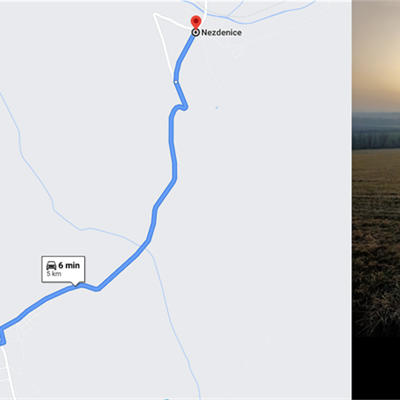Viewport: 400px width, 400px height.
Task: Click the red destination pin
Action: point(196,22)
